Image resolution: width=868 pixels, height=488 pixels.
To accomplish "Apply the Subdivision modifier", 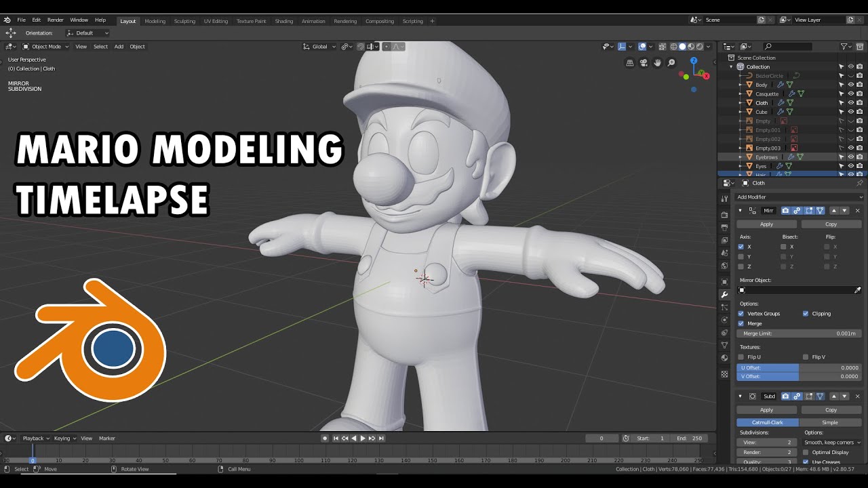I will [x=766, y=410].
